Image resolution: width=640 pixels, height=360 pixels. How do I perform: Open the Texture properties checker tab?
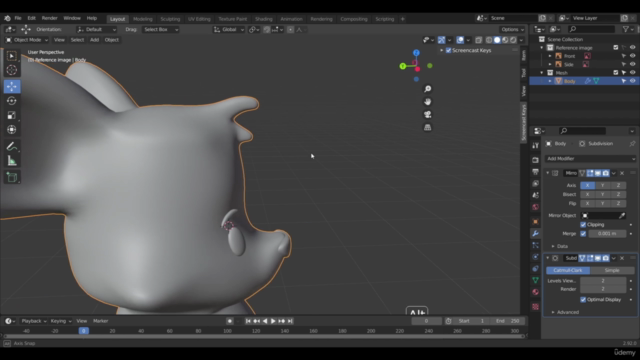tap(536, 307)
